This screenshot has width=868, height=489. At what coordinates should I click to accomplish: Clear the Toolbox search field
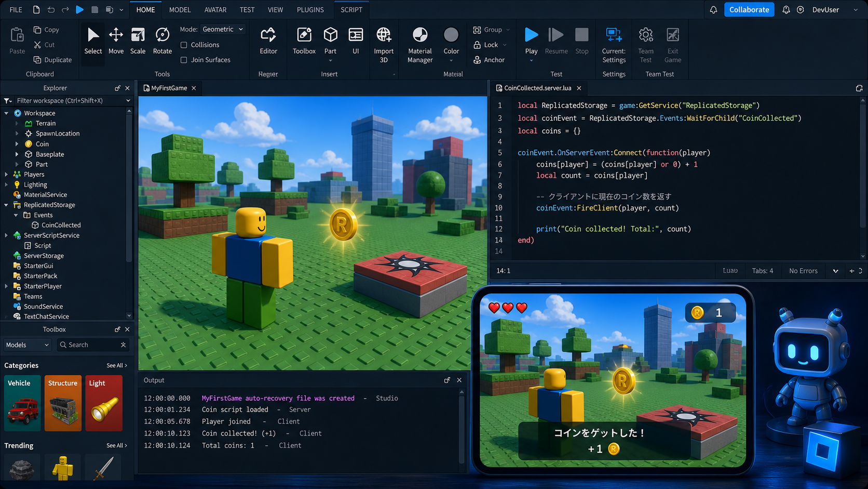tap(123, 345)
